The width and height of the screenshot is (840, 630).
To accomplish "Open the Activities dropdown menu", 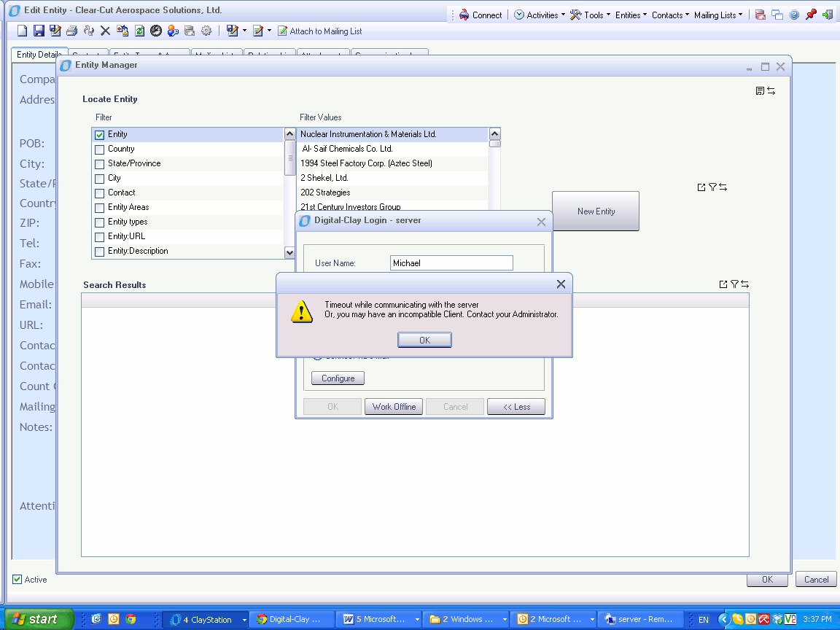I will coord(540,15).
